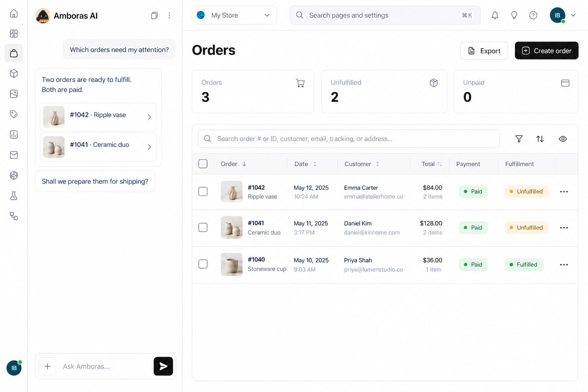
Task: Open #1041 Ceramic duo chat suggestion
Action: pyautogui.click(x=98, y=147)
